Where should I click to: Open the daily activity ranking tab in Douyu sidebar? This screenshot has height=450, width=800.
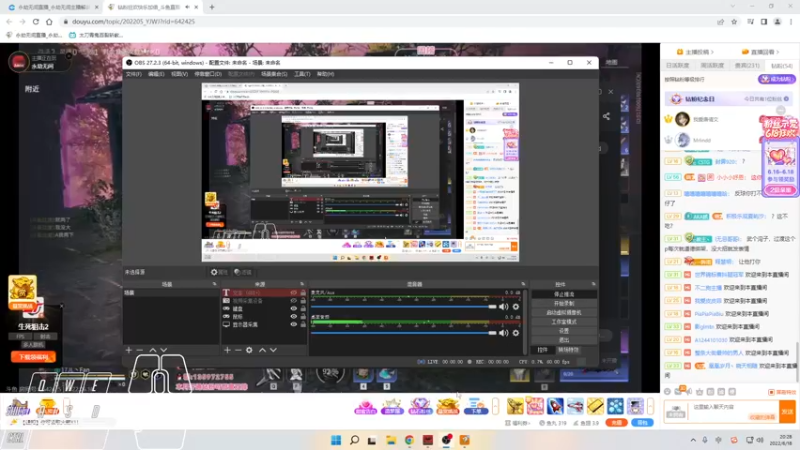pos(678,65)
